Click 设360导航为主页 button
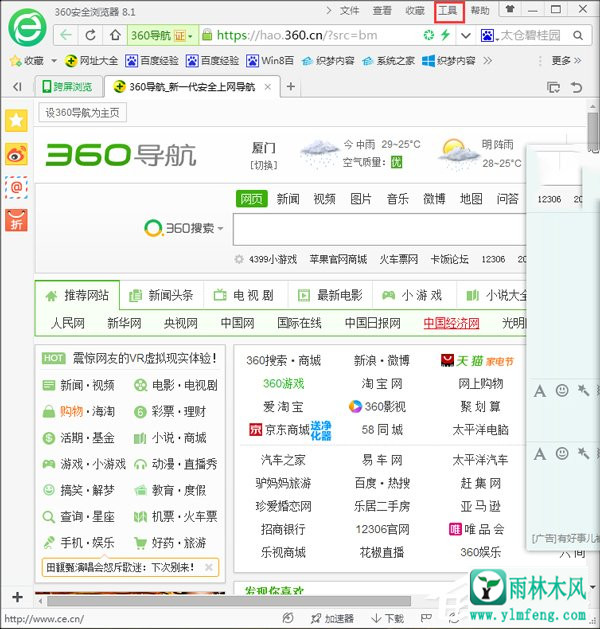The width and height of the screenshot is (600, 629). click(x=82, y=113)
